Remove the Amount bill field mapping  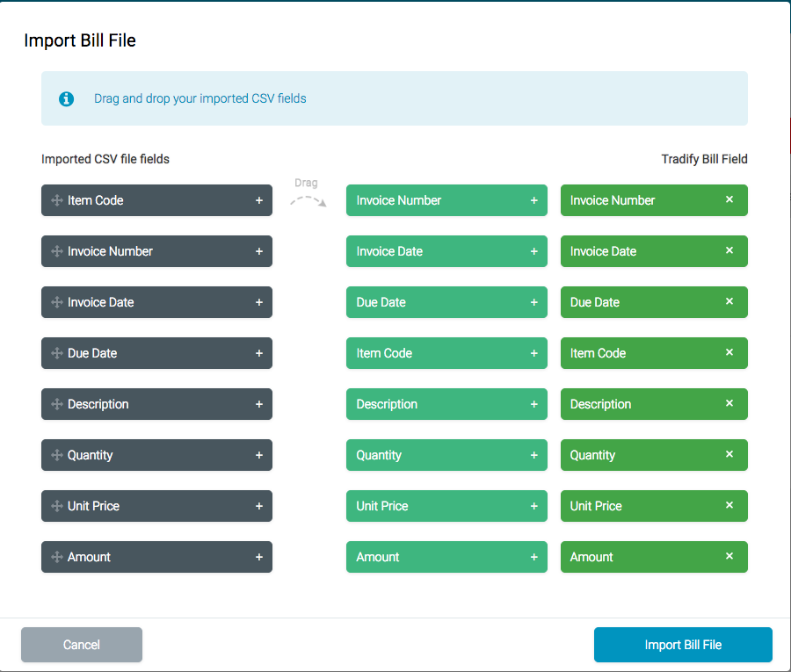729,557
